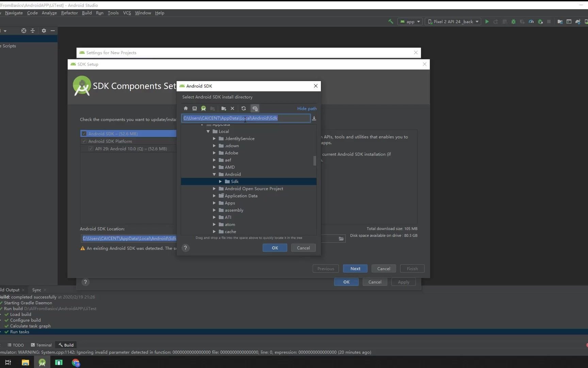588x368 pixels.
Task: Open the Run Anything icon in toolbar
Action: tap(569, 21)
